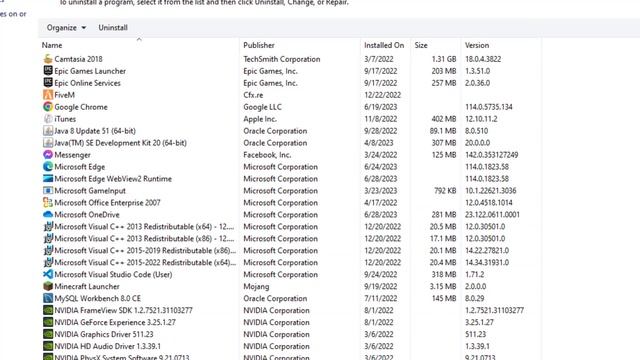Select the Java SE Development Kit 20 icon
This screenshot has height=360, width=640.
48,142
